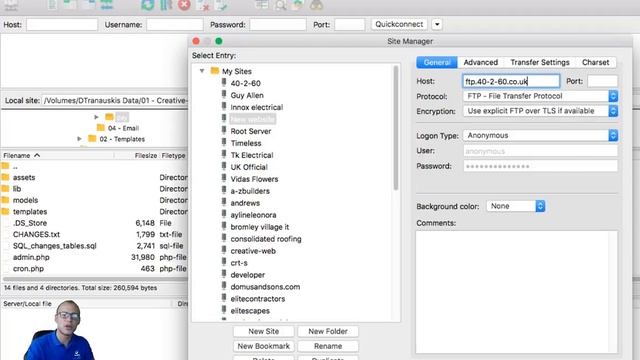640x360 pixels.
Task: Click the server icon beside Timeless
Action: point(224,142)
